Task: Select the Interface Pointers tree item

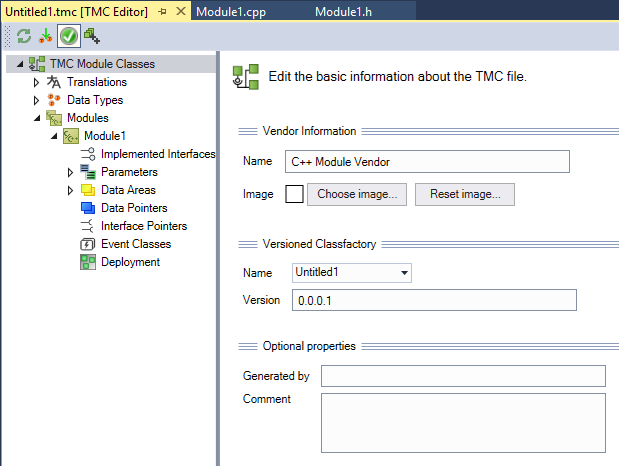Action: (x=144, y=226)
